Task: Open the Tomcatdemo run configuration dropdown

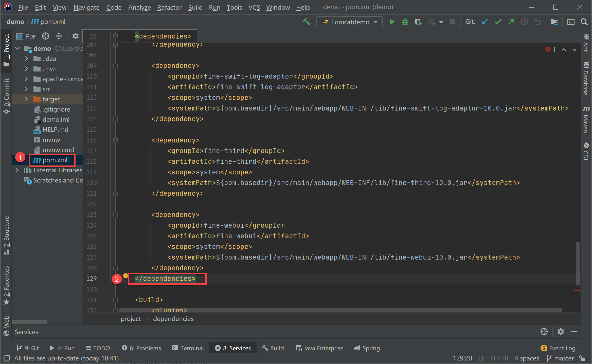Action: point(349,22)
